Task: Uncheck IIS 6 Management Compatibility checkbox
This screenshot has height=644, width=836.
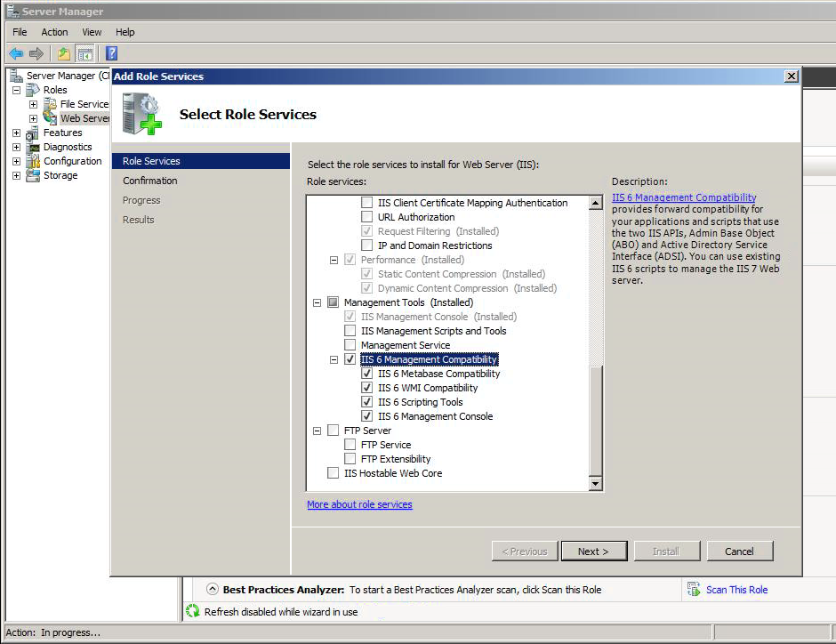Action: click(x=350, y=359)
